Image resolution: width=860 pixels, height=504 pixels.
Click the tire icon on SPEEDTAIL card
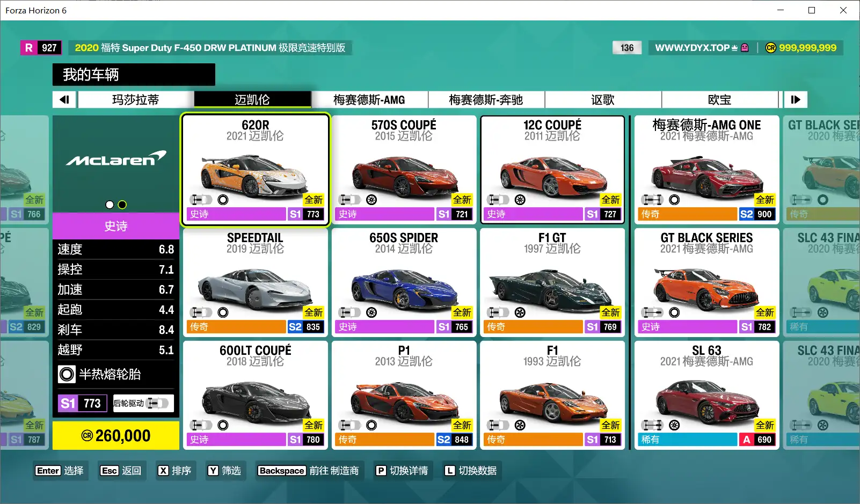pyautogui.click(x=223, y=312)
